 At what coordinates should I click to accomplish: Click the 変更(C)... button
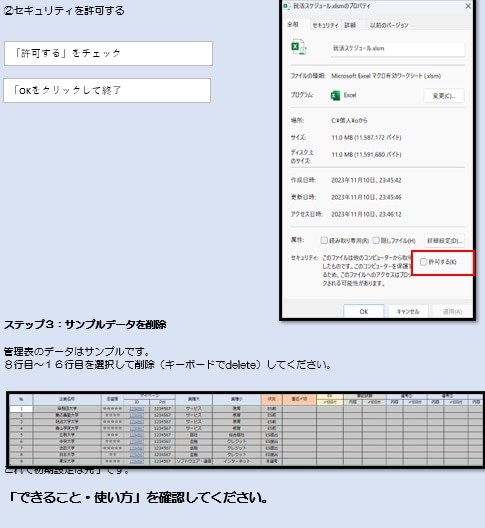point(444,96)
